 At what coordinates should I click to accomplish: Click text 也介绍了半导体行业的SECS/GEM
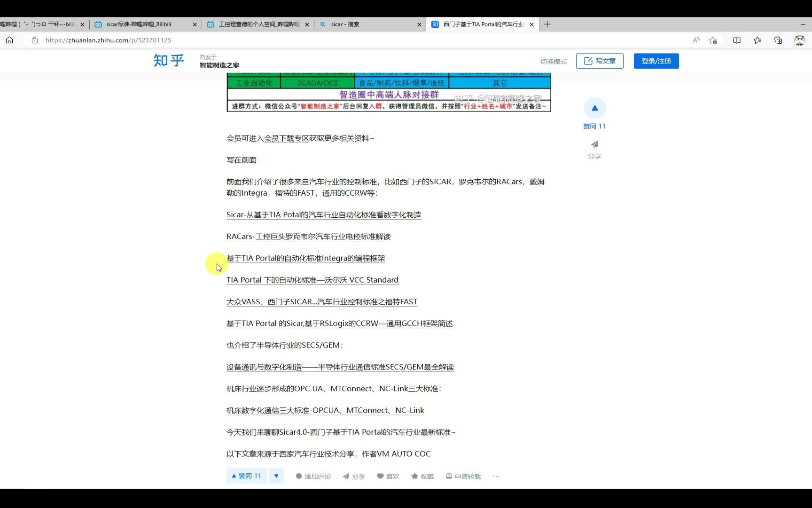click(284, 345)
